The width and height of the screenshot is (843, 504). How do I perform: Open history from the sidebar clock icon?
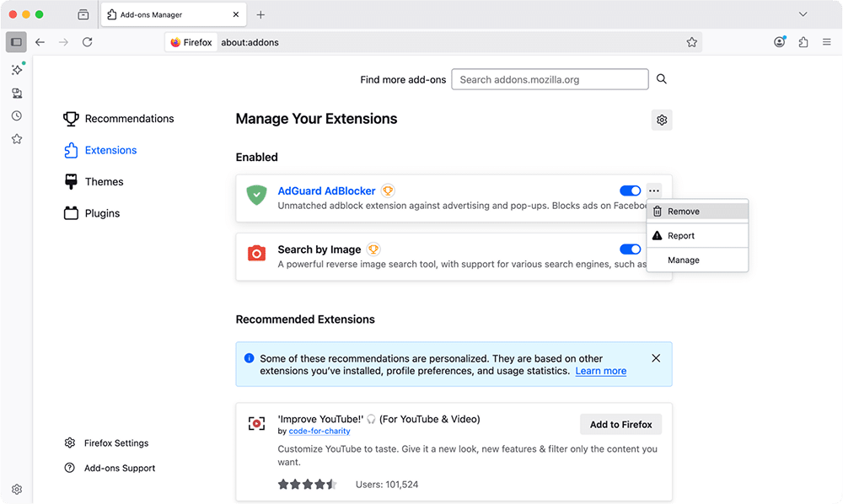coord(16,116)
